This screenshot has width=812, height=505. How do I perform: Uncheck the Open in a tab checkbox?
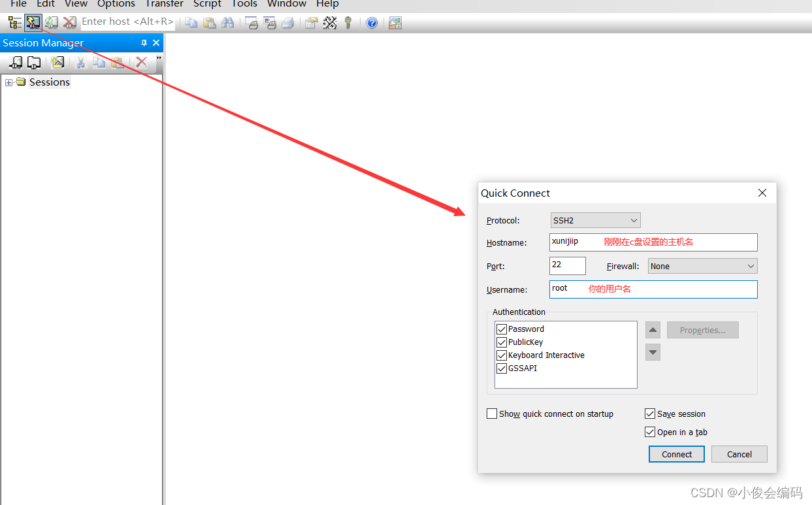(x=649, y=432)
